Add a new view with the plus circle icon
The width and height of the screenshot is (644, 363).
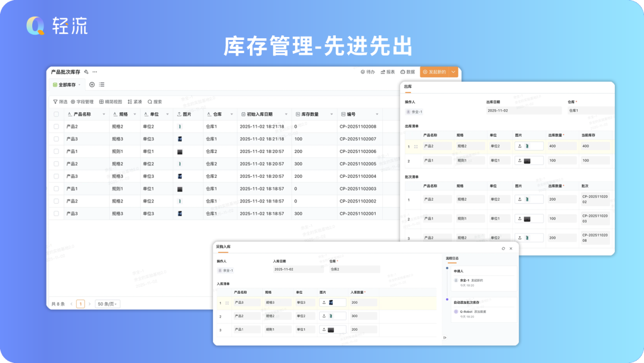coord(92,85)
